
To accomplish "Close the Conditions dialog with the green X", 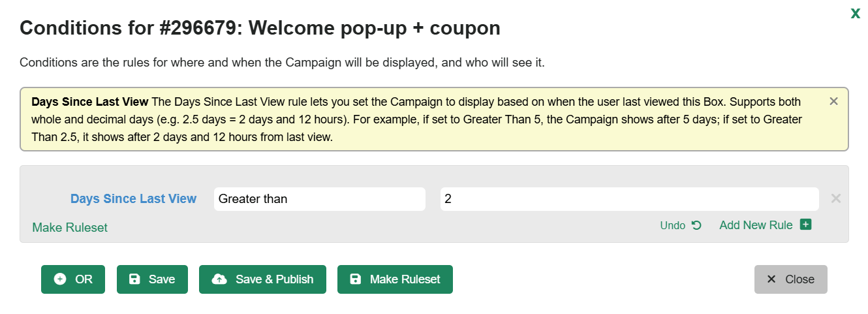I will coord(855,13).
